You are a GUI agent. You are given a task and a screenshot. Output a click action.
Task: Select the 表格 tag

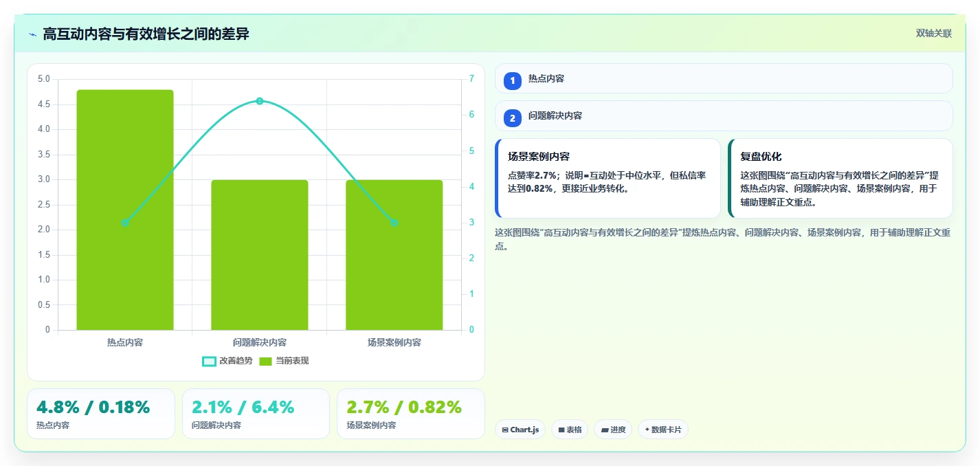tap(570, 430)
